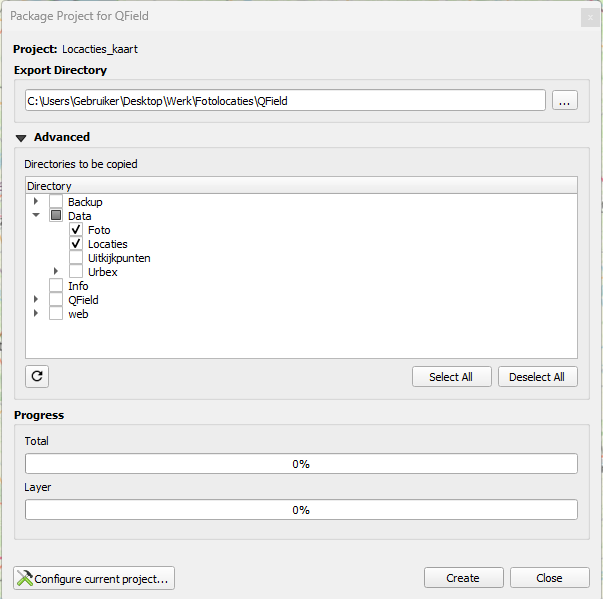603x599 pixels.
Task: Open the export directory browse button
Action: click(x=565, y=100)
